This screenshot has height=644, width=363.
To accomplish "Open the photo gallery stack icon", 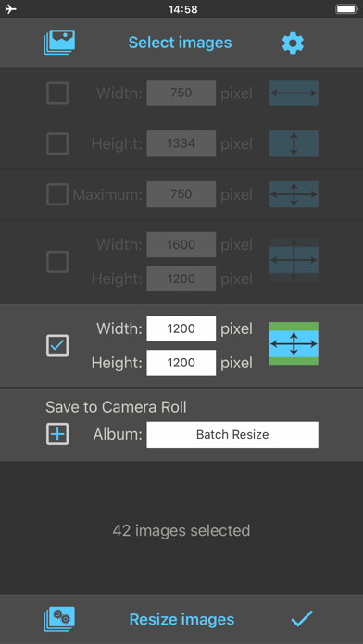I will pos(59,43).
